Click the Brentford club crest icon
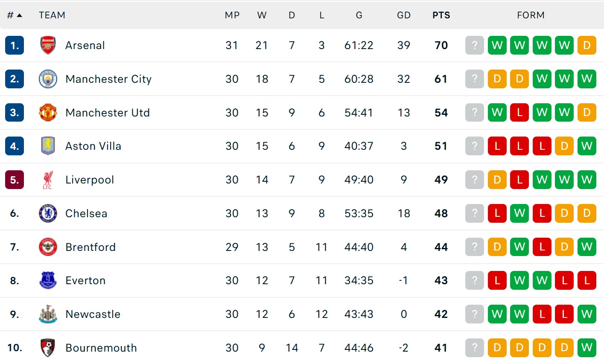The height and width of the screenshot is (364, 604). click(48, 247)
